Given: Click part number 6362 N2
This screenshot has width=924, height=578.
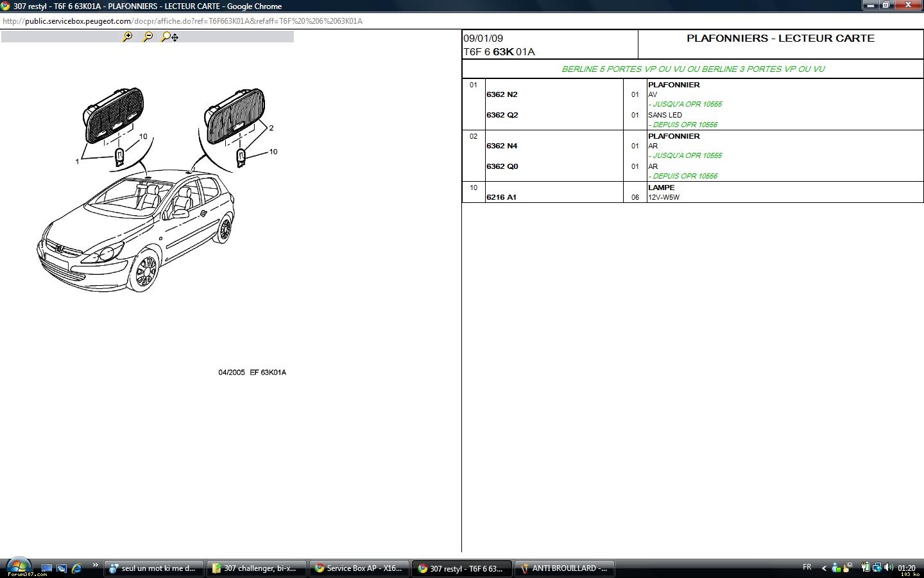Looking at the screenshot, I should pyautogui.click(x=502, y=94).
